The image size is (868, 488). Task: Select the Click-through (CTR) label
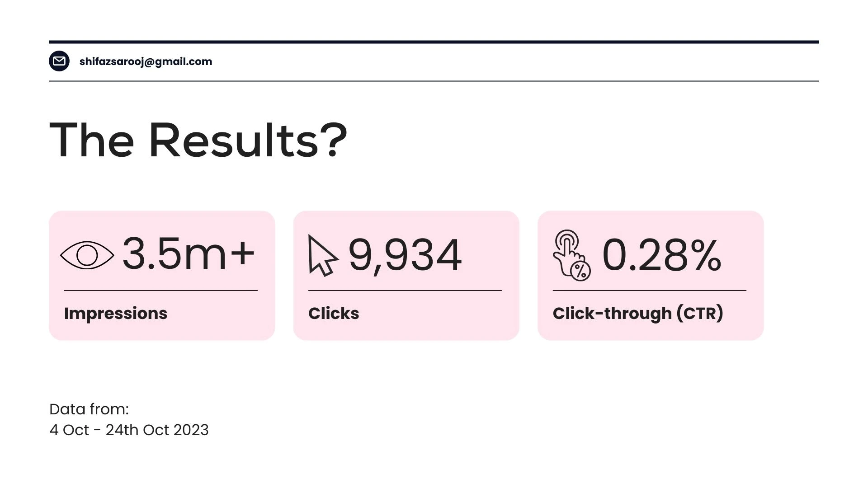[x=638, y=313]
